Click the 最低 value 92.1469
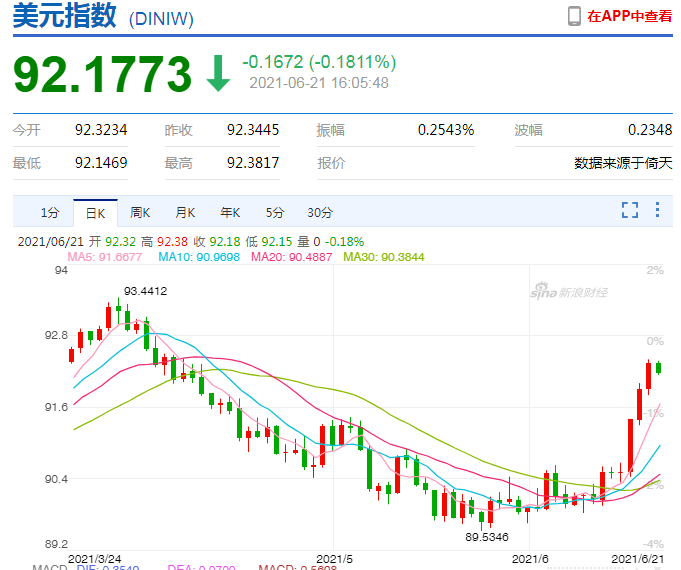Viewport: 681px width, 570px height. [101, 162]
